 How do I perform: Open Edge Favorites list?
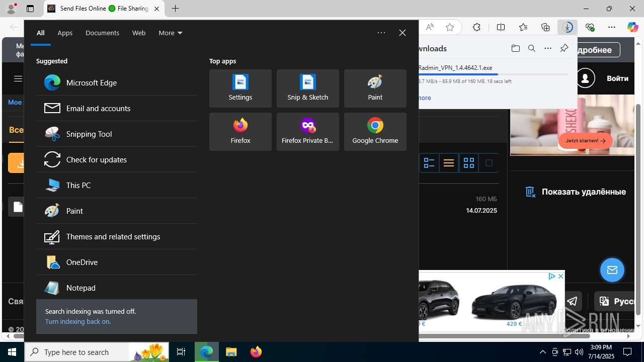523,27
